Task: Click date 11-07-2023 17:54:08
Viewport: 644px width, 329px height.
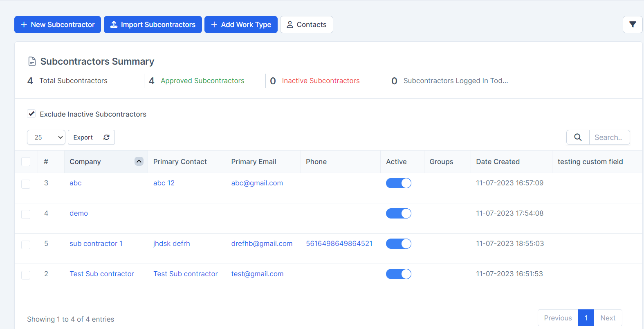Action: click(x=510, y=213)
